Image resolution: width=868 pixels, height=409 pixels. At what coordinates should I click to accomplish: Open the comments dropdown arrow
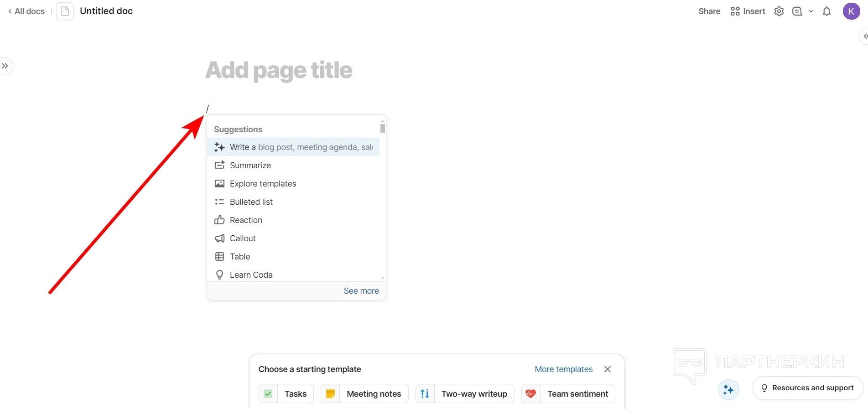pos(811,11)
